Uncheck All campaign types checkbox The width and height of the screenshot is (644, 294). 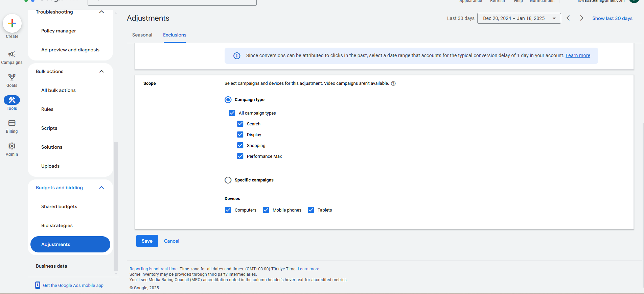[x=232, y=113]
